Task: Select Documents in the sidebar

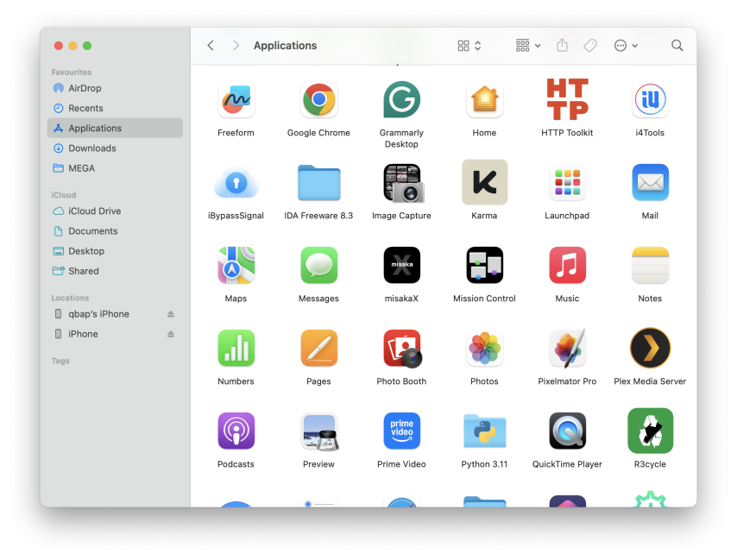Action: point(115,231)
